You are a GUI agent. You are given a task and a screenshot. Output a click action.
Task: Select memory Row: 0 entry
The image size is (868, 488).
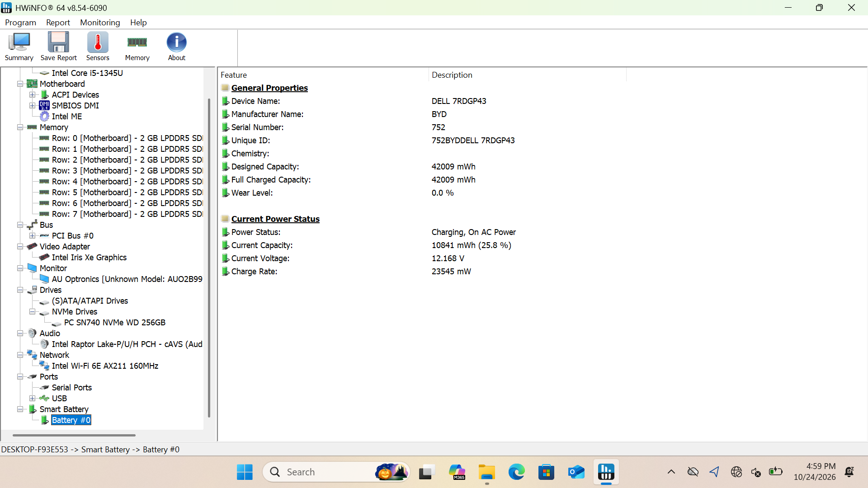[x=127, y=138]
